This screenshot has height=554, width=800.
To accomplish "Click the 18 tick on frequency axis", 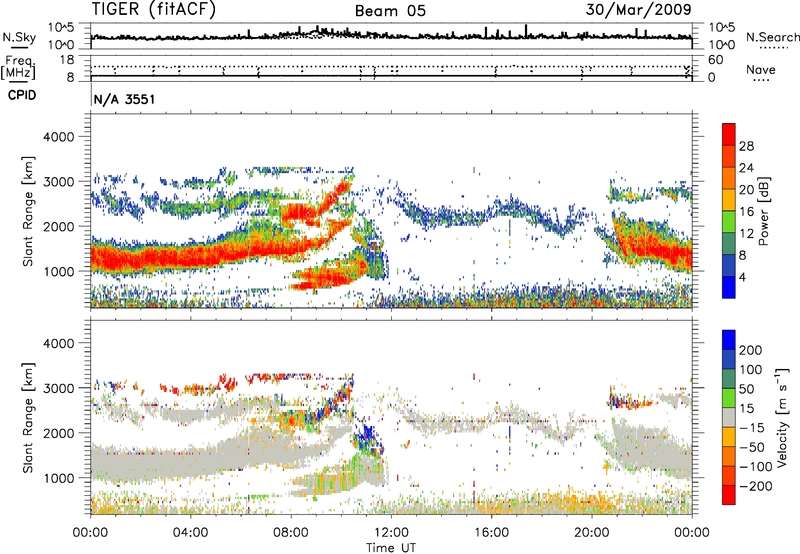I will coord(67,60).
